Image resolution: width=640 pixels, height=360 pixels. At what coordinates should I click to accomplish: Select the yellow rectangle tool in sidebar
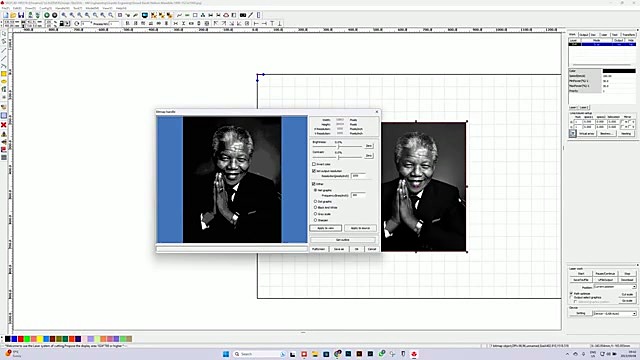pos(4,73)
